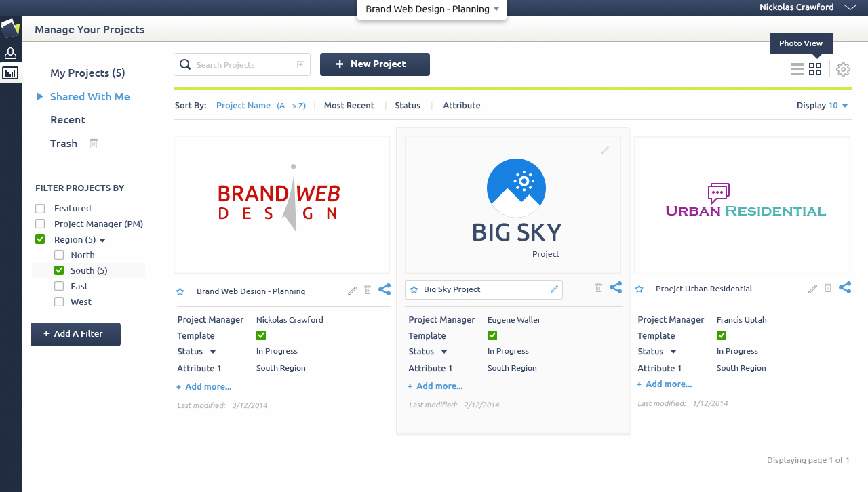Open the user profile sidebar icon
Image resolution: width=868 pixels, height=492 pixels.
point(10,53)
